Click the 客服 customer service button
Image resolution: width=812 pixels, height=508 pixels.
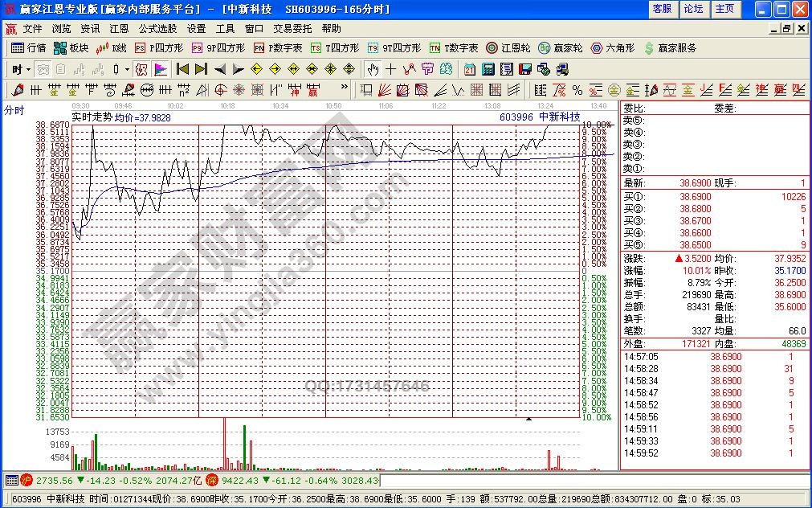pyautogui.click(x=662, y=9)
